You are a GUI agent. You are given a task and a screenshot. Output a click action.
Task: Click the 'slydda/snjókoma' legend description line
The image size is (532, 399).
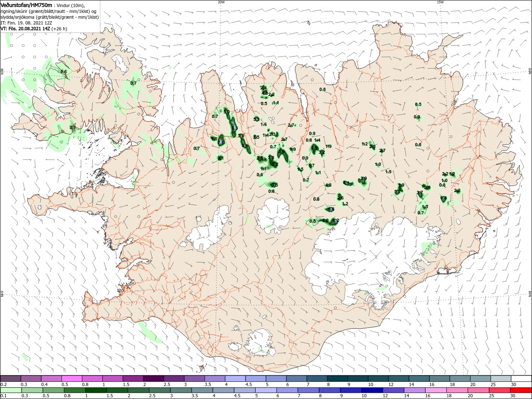(x=50, y=17)
